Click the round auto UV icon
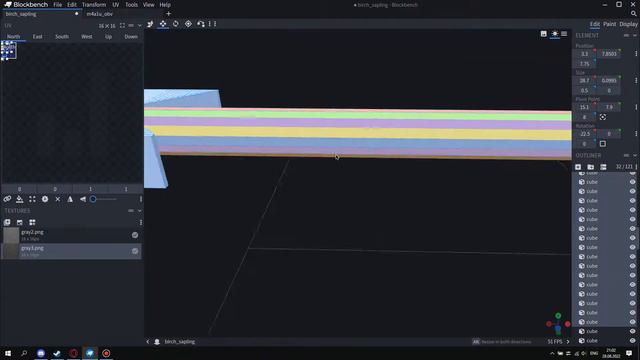 [x=45, y=199]
